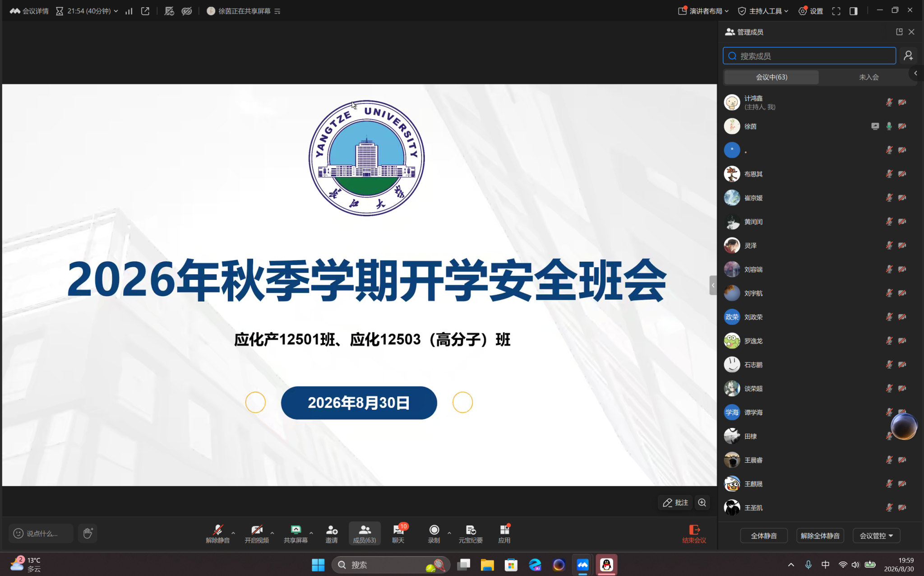Open the 演讲者布局 layout dropdown
Image resolution: width=924 pixels, height=576 pixels.
coord(703,11)
